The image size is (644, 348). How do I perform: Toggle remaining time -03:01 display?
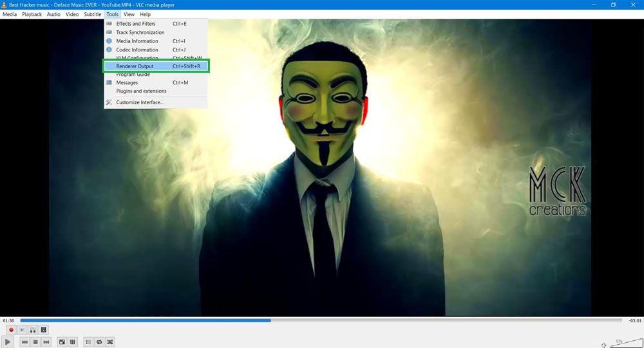click(635, 320)
